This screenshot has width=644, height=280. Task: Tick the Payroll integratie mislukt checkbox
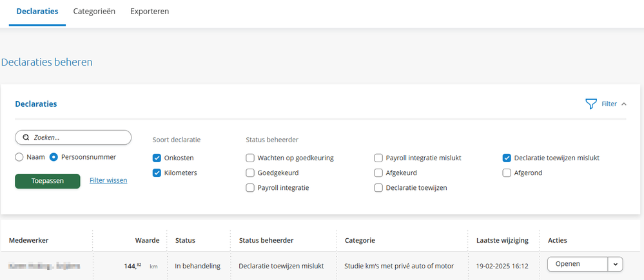(378, 158)
